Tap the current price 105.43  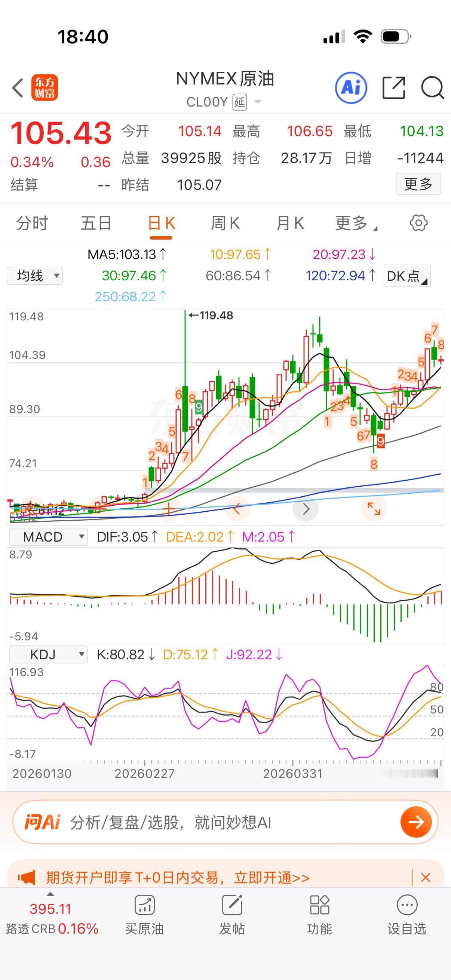coord(61,133)
